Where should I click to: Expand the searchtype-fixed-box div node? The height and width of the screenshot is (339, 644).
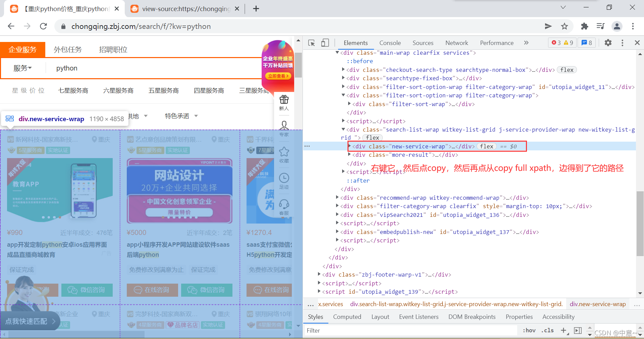tap(343, 78)
